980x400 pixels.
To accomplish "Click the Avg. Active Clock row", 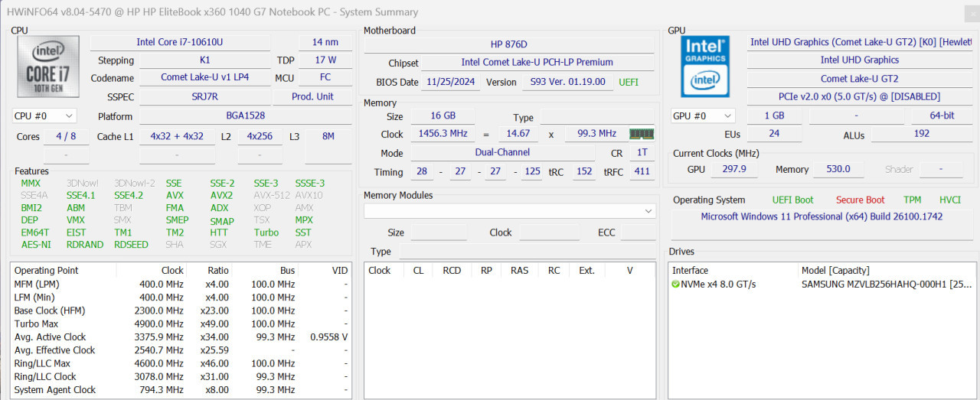I will pos(181,337).
